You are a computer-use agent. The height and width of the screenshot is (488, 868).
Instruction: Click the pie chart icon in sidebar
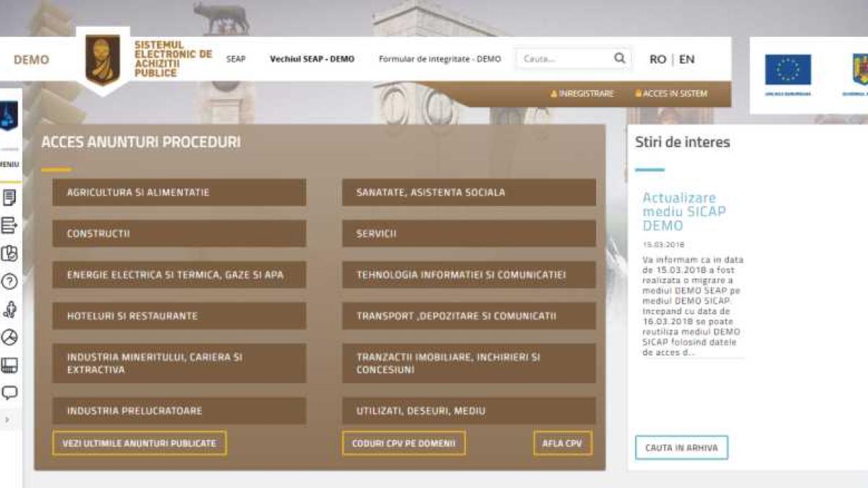coord(9,338)
